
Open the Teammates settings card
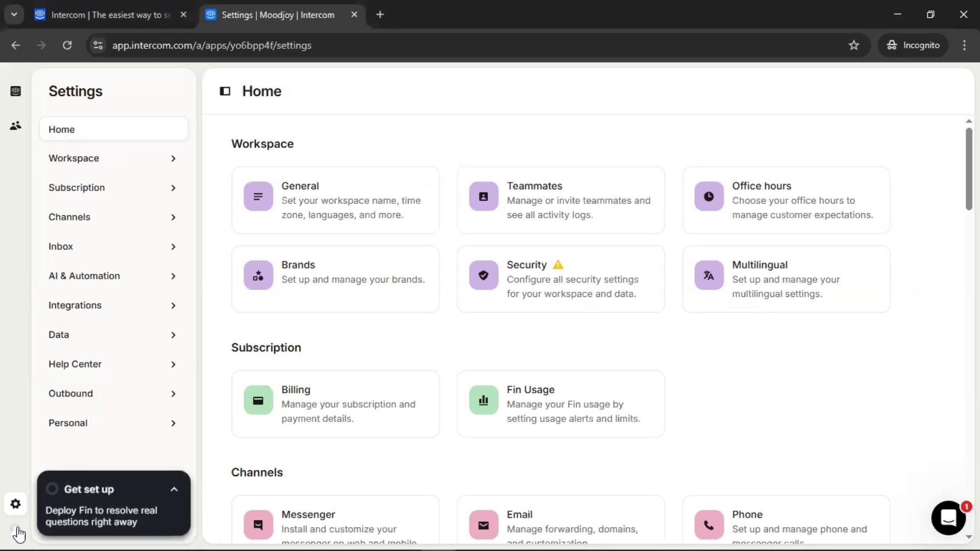coord(560,200)
